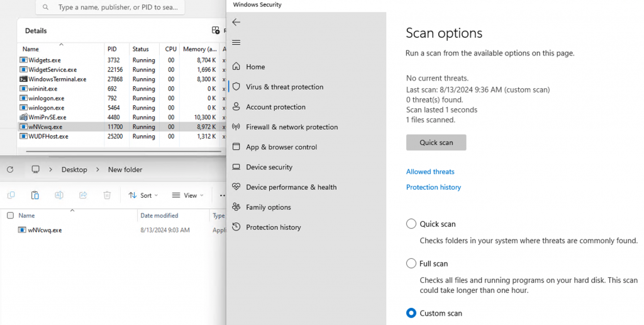Screen dimensions: 644x325
Task: Select WindowsTerminal.exe process row
Action: pyautogui.click(x=121, y=79)
